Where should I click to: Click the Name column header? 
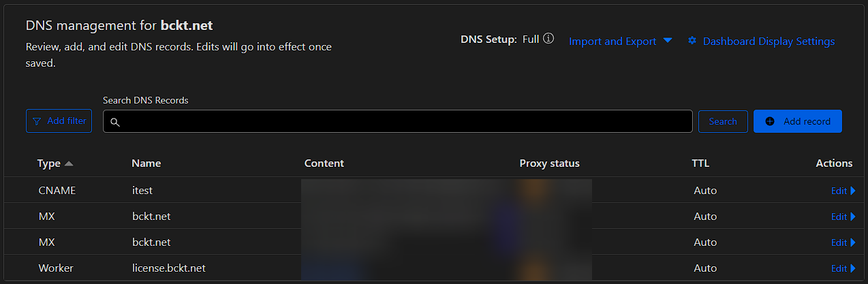pyautogui.click(x=146, y=163)
